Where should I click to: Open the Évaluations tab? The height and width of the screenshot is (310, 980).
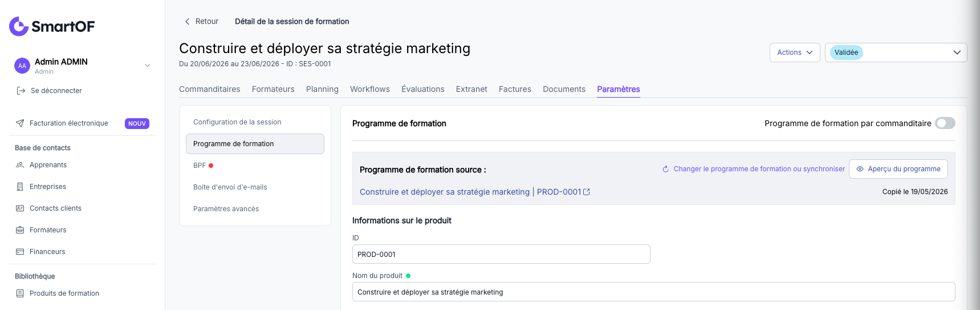pyautogui.click(x=423, y=89)
